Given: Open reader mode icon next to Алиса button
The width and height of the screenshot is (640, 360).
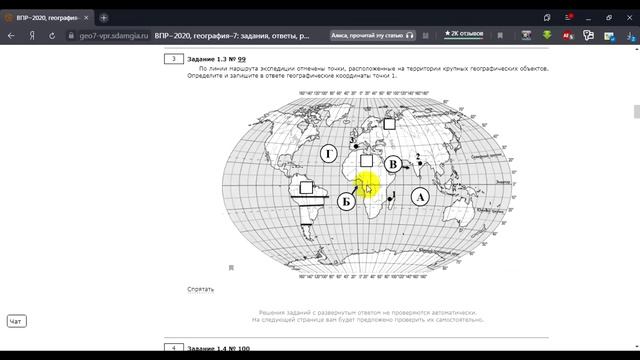Looking at the screenshot, I should coord(425,36).
